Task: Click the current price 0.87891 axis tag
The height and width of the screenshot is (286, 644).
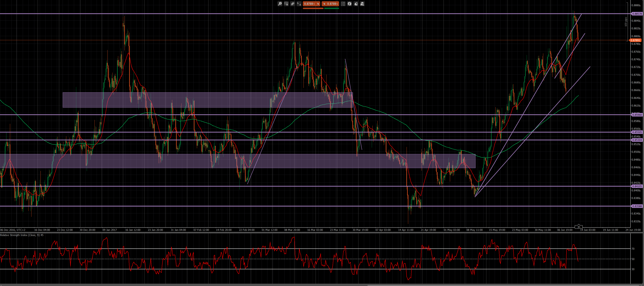Action: [635, 40]
